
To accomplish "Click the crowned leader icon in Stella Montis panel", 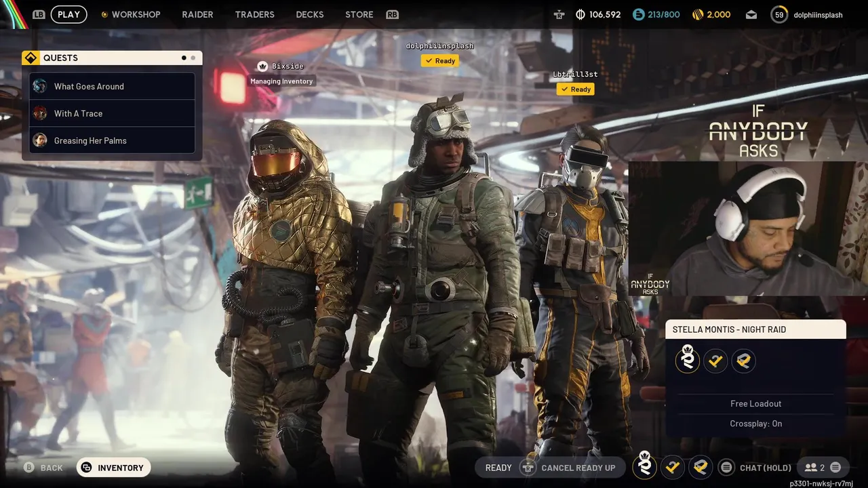I will pyautogui.click(x=688, y=359).
